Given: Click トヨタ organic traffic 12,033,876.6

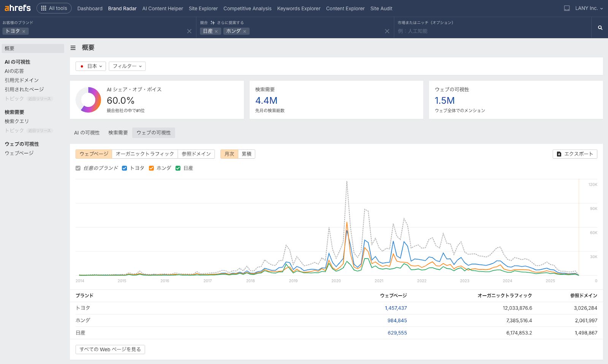Looking at the screenshot, I should coord(517,308).
